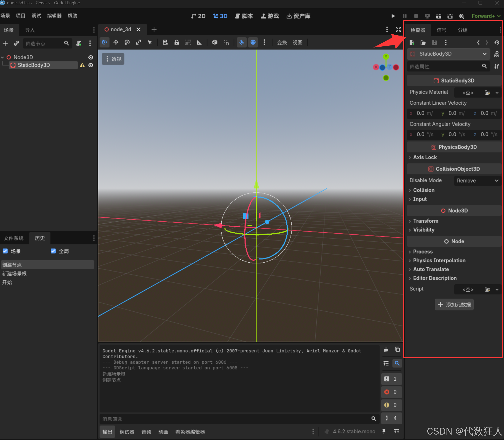Expand the Transform property section
This screenshot has height=440, width=504.
click(425, 221)
